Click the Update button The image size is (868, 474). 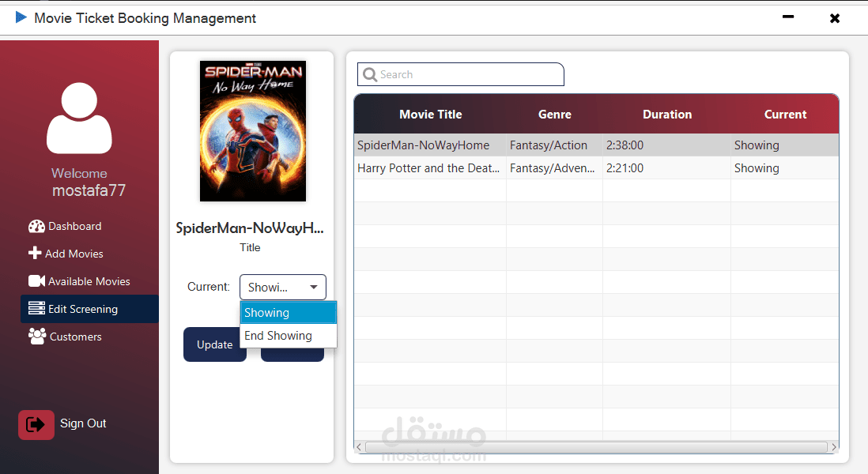(x=215, y=344)
